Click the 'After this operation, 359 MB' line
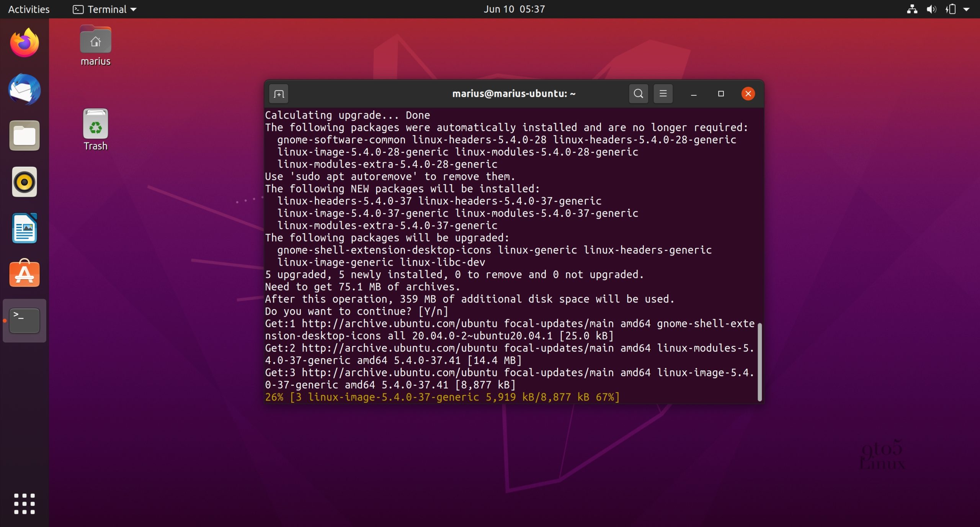This screenshot has width=980, height=527. (470, 299)
